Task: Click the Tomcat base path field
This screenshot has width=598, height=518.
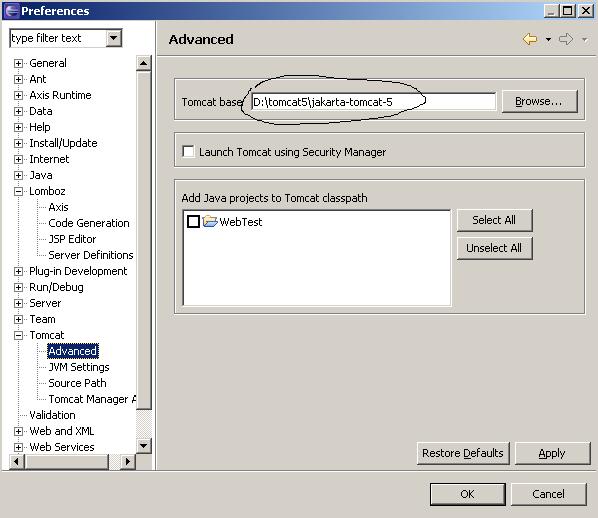Action: point(373,102)
